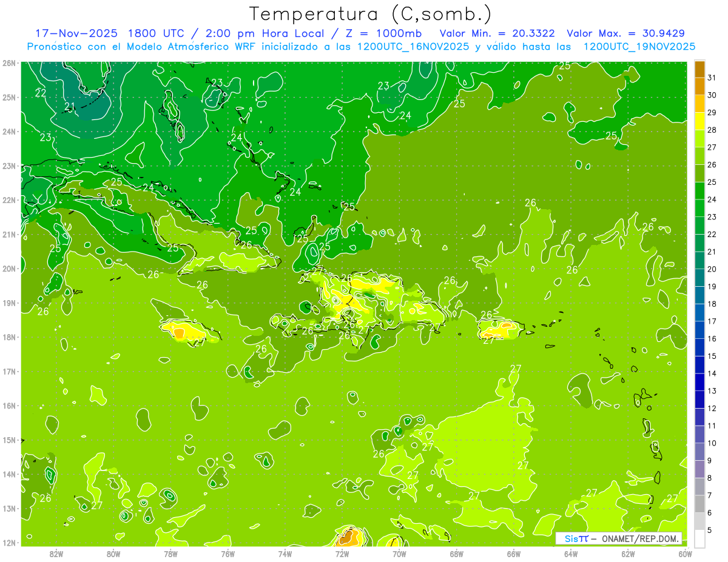This screenshot has width=728, height=562.
Task: Pick the teal swatch between 20 and 21
Action: 699,261
